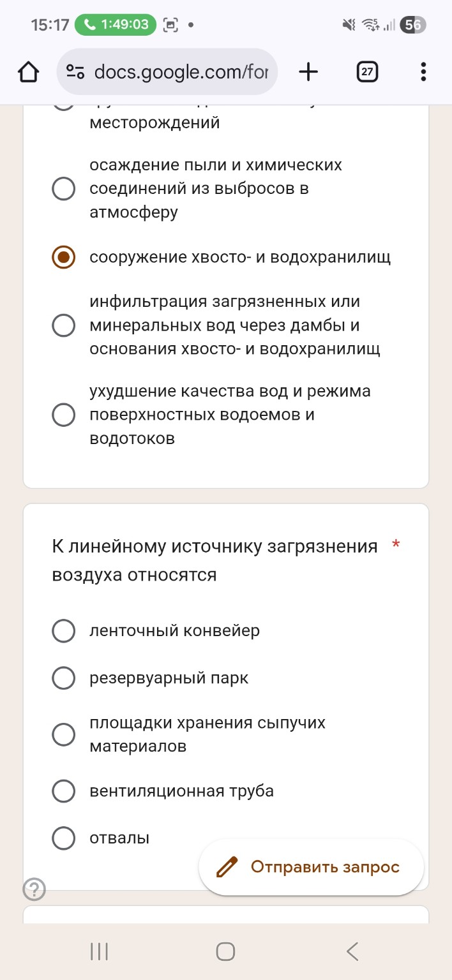Open recent apps with the recents button

[x=98, y=951]
